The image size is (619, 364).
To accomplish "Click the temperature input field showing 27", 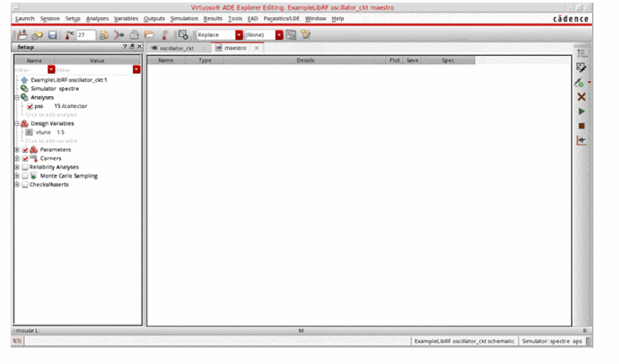I will coord(86,35).
